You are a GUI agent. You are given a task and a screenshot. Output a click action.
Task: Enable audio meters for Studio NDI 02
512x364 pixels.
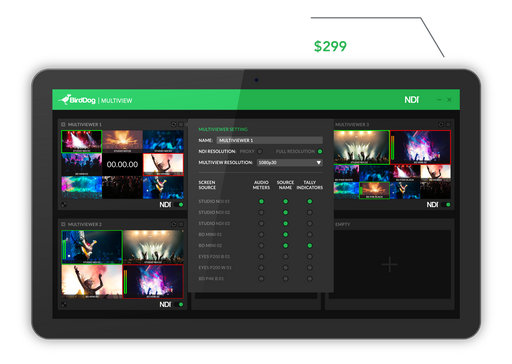coord(261,212)
